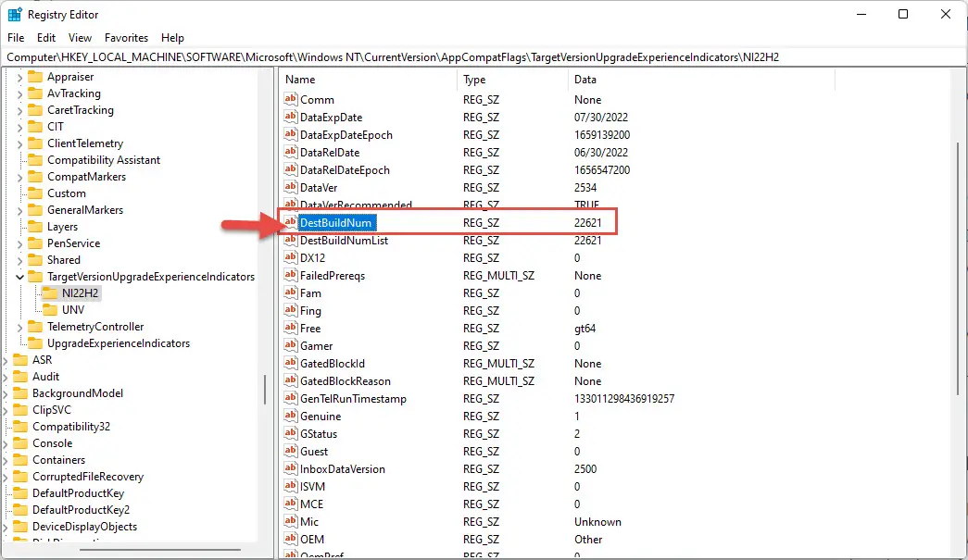Click the key tree vertical scrollbar thumb
This screenshot has height=560, width=968.
(x=265, y=390)
